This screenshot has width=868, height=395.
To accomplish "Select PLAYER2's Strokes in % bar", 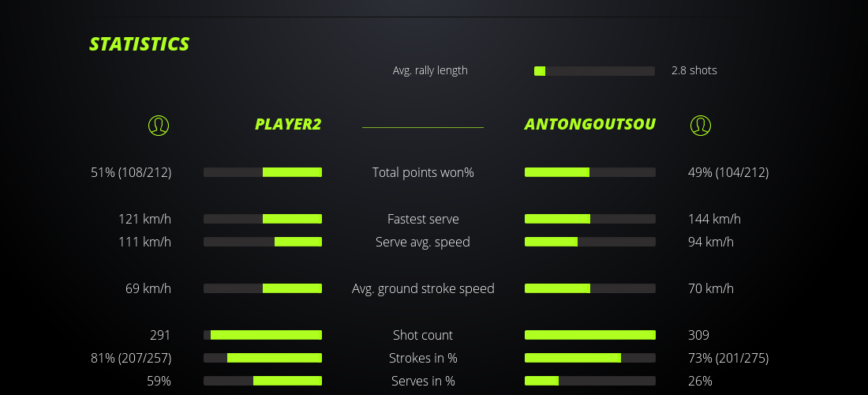I will (263, 358).
